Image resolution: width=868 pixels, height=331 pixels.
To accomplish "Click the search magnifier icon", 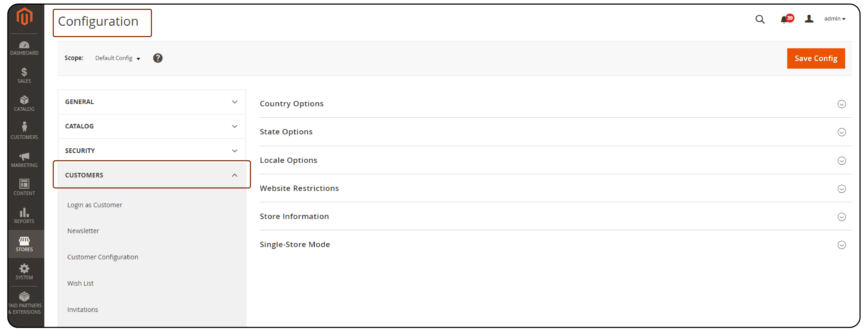I will click(x=760, y=19).
